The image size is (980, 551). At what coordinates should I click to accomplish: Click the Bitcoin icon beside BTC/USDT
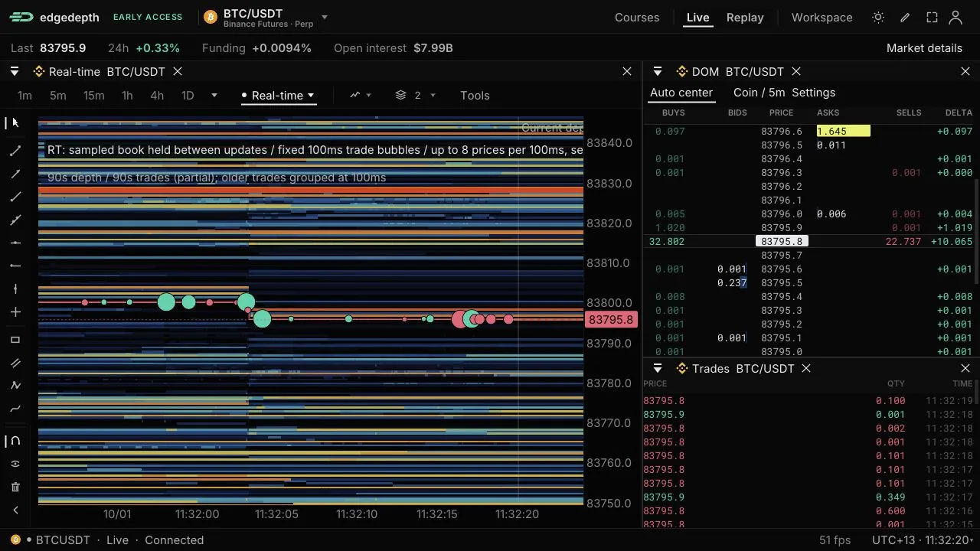(211, 17)
